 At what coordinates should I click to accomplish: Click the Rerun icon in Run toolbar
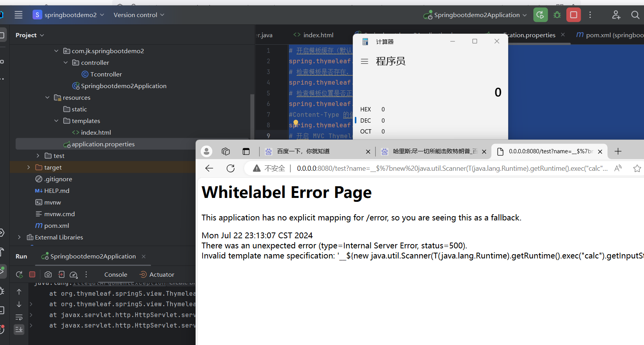point(19,274)
